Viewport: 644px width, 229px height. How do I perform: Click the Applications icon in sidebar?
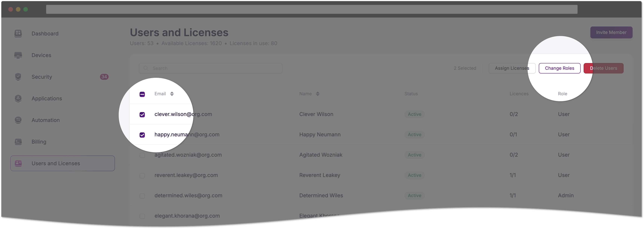click(x=18, y=98)
